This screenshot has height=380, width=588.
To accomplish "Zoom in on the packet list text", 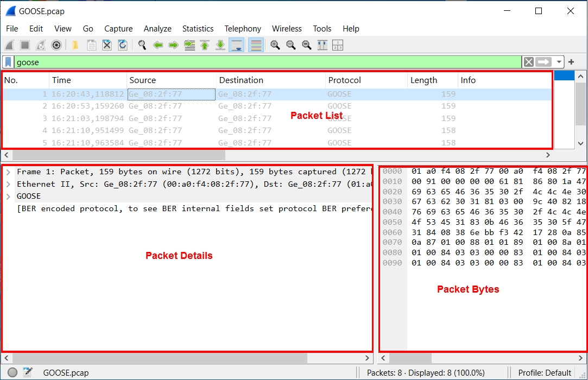I will click(x=275, y=45).
